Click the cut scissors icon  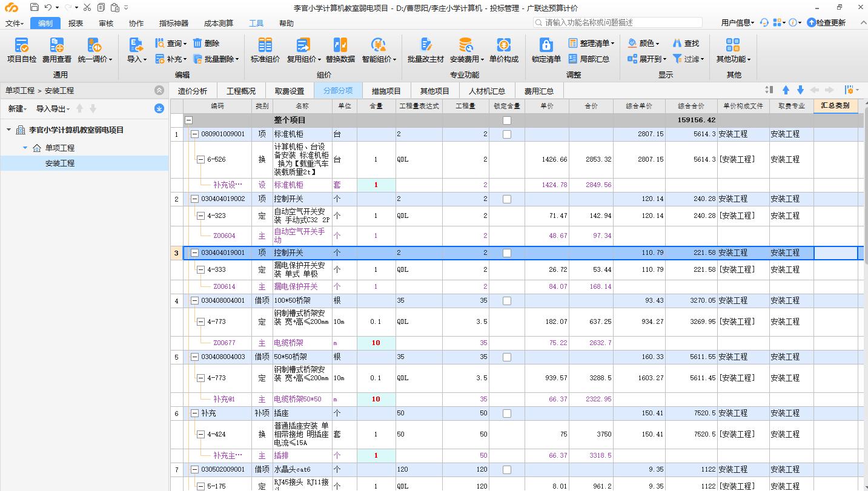pos(87,7)
